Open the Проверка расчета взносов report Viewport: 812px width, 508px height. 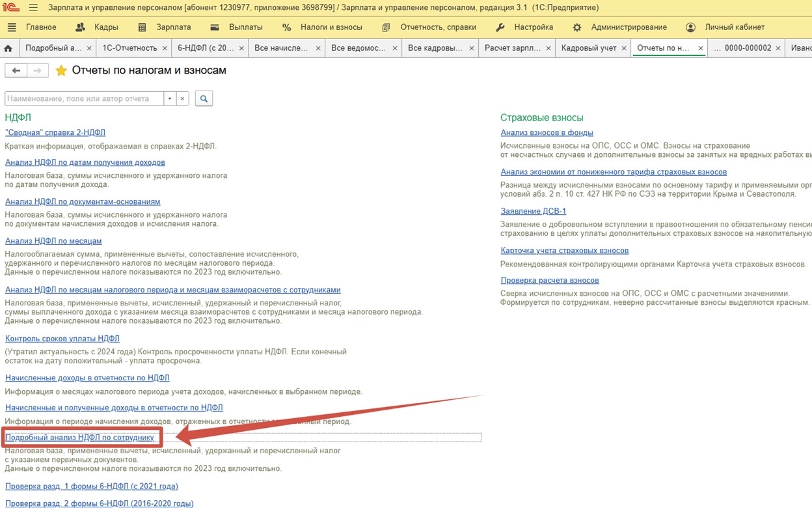[x=549, y=280]
